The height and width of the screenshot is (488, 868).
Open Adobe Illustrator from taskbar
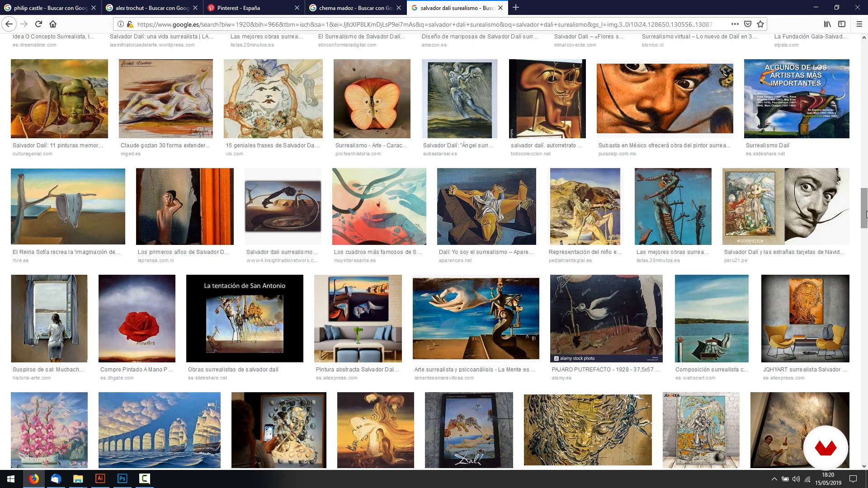(100, 479)
